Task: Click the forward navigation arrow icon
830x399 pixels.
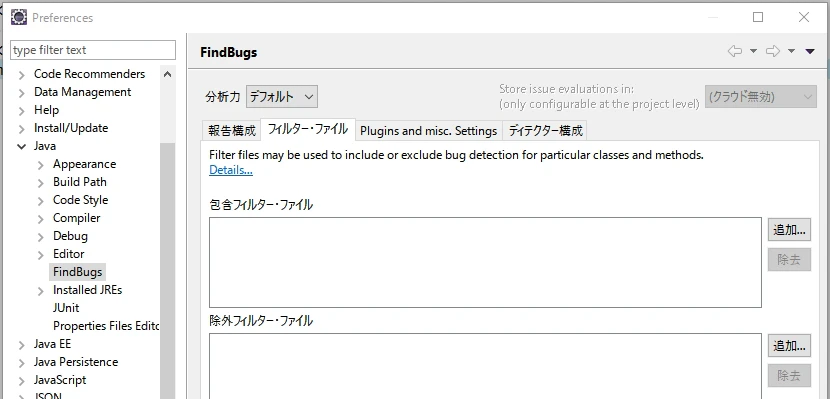Action: pos(773,51)
